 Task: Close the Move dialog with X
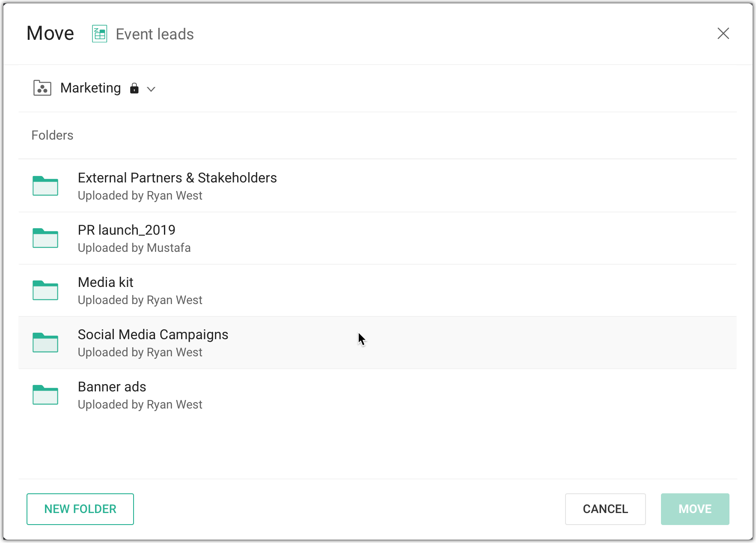(723, 33)
